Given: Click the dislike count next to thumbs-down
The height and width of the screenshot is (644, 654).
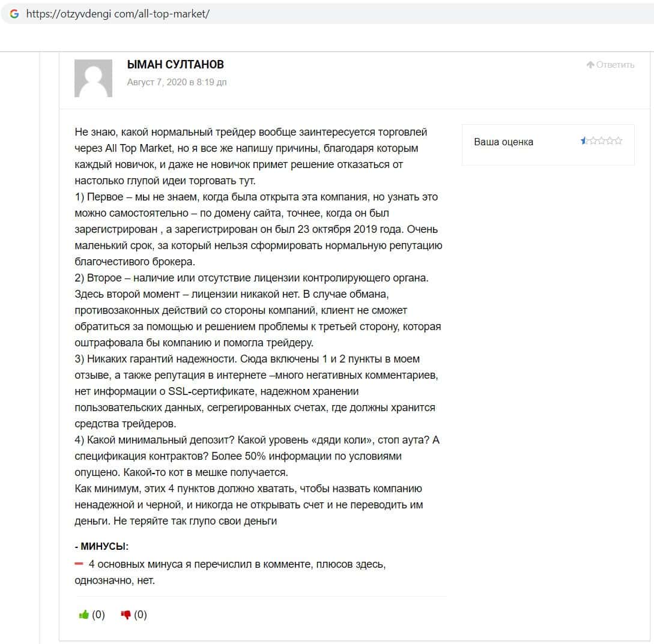Looking at the screenshot, I should pyautogui.click(x=141, y=615).
